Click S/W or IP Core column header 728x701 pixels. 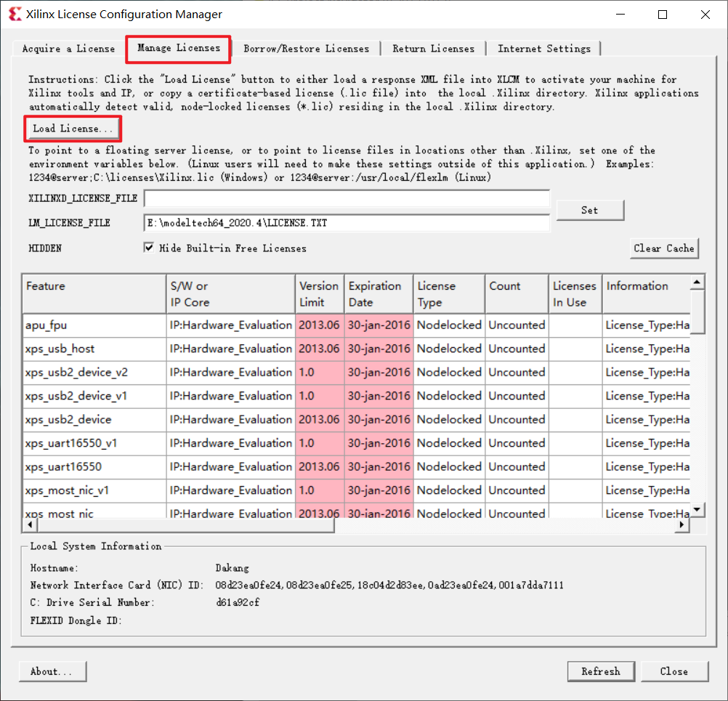[x=230, y=294]
